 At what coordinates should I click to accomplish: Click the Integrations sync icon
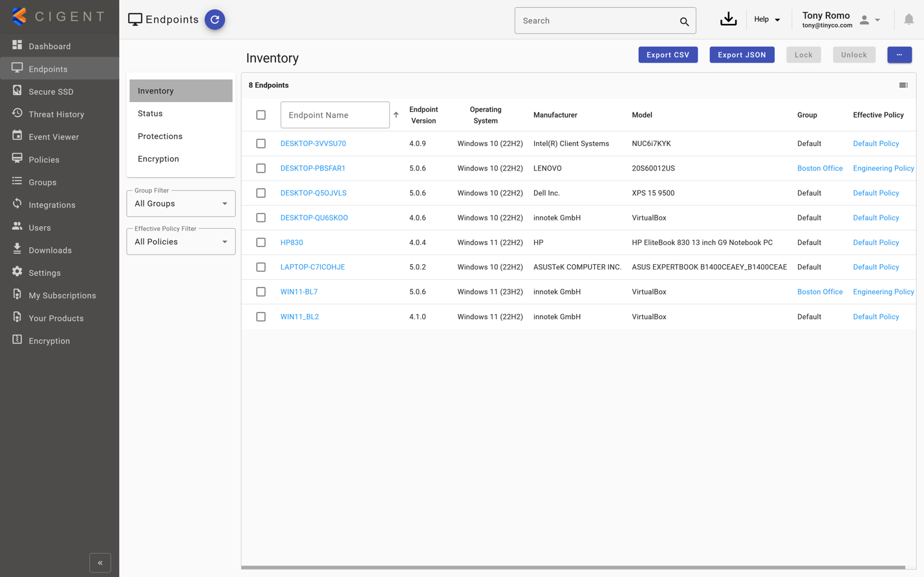[17, 204]
